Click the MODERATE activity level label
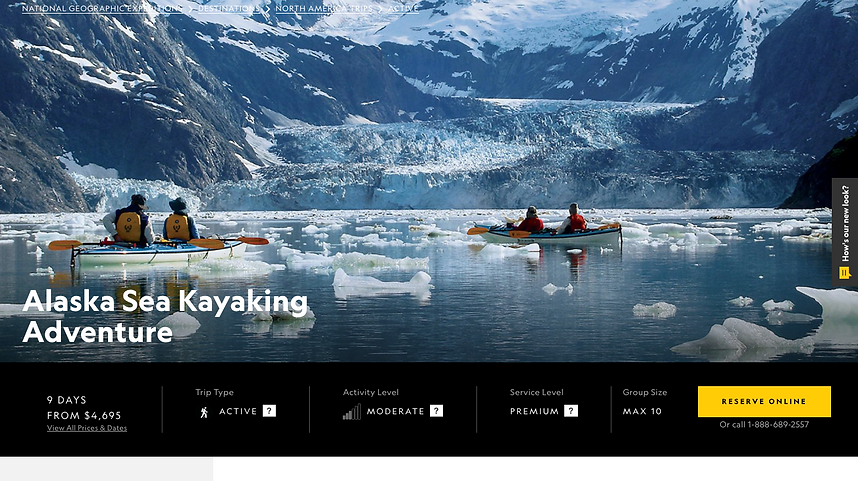 click(x=396, y=411)
